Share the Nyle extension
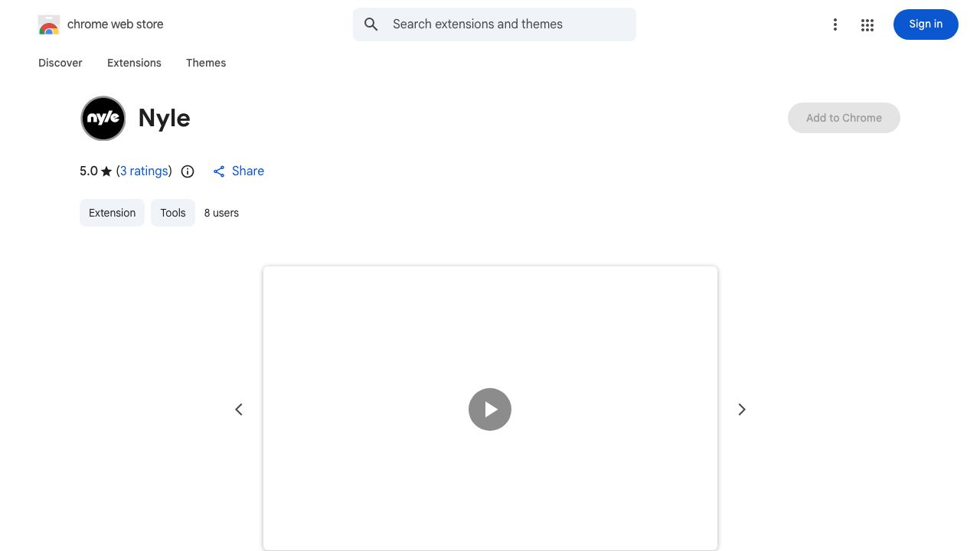The width and height of the screenshot is (980, 551). point(238,171)
